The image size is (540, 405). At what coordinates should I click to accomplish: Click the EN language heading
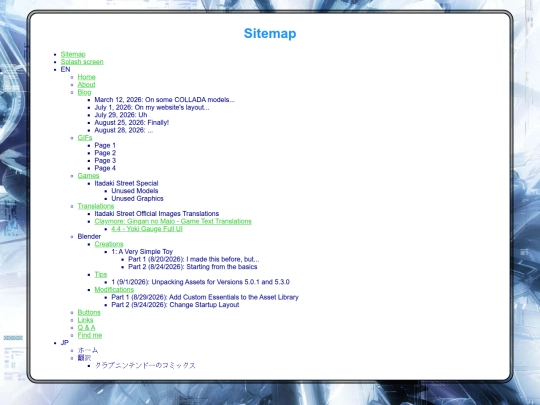[x=65, y=69]
